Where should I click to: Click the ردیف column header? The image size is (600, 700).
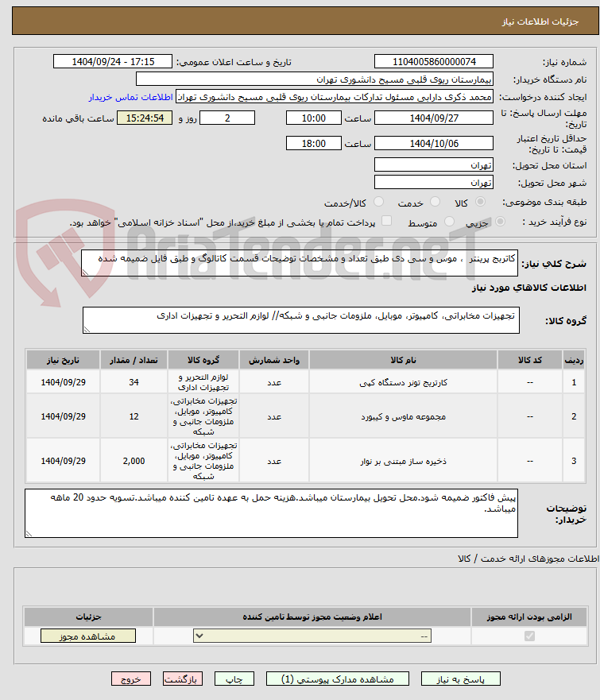click(x=574, y=360)
